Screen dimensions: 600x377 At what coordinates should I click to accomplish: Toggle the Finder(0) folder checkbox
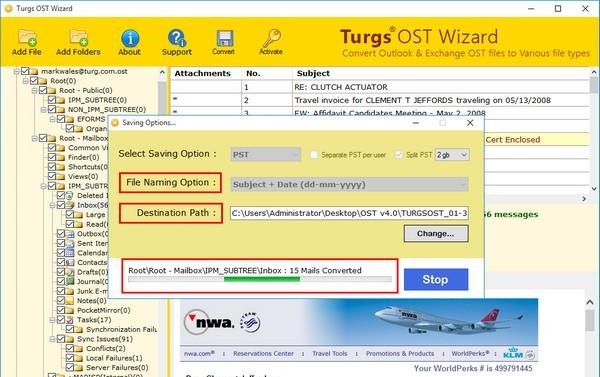52,157
